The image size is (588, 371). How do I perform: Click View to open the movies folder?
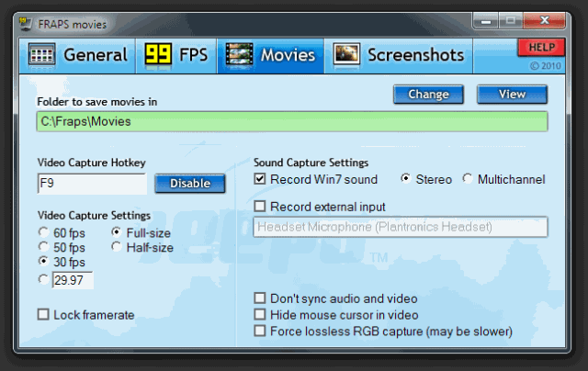[512, 94]
